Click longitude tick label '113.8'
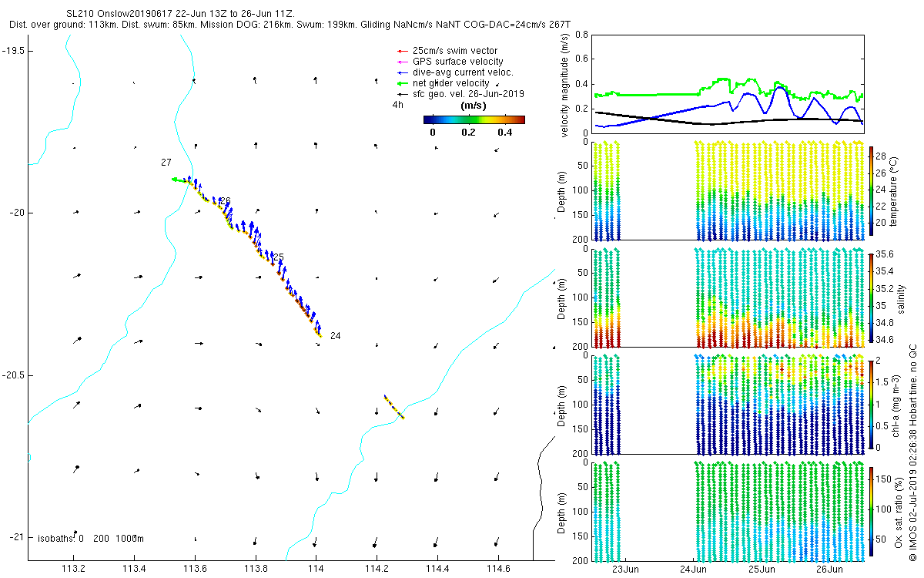Viewport: 924px width, 578px height. click(x=256, y=570)
